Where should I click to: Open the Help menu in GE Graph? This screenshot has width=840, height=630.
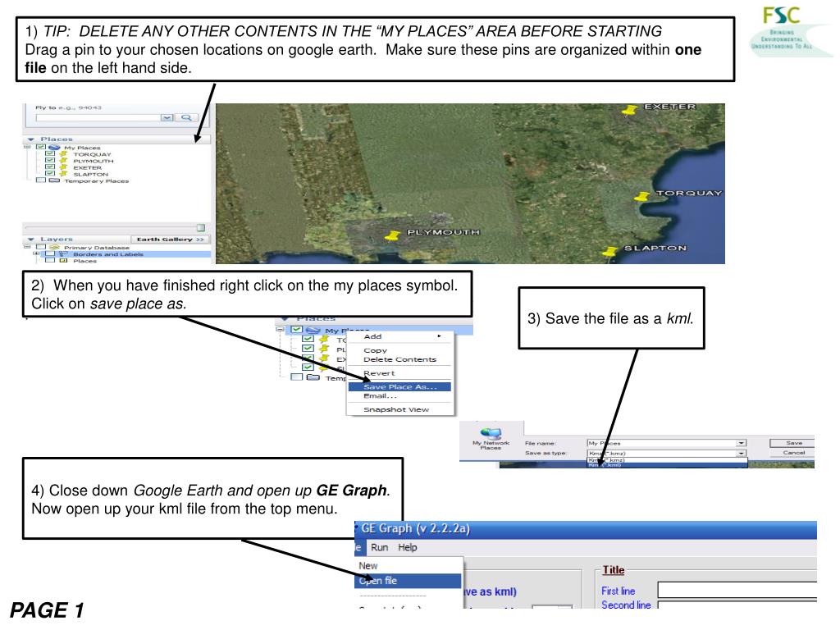point(407,547)
